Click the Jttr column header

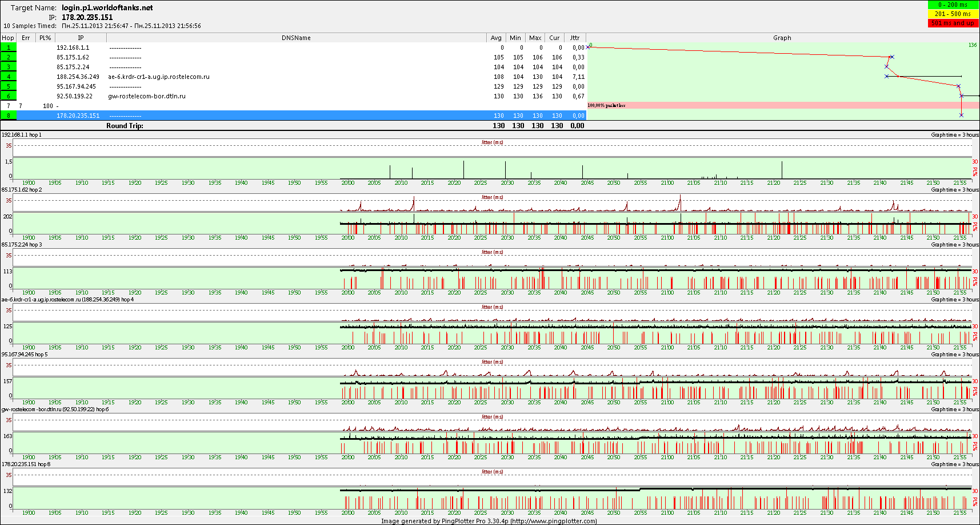tap(574, 38)
